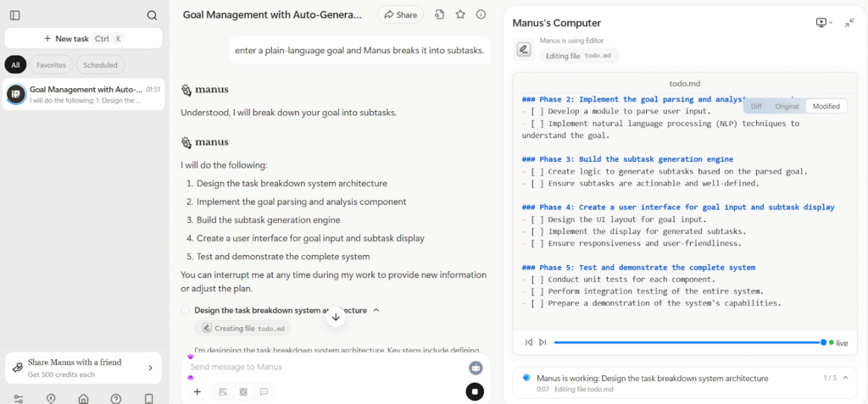Select the All filter tab
The width and height of the screenshot is (868, 404).
tap(15, 64)
